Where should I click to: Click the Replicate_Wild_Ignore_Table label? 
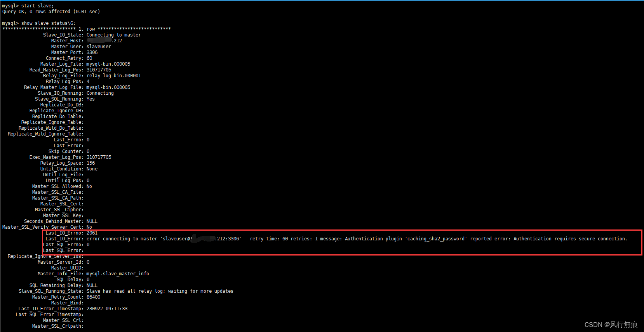[x=45, y=134]
